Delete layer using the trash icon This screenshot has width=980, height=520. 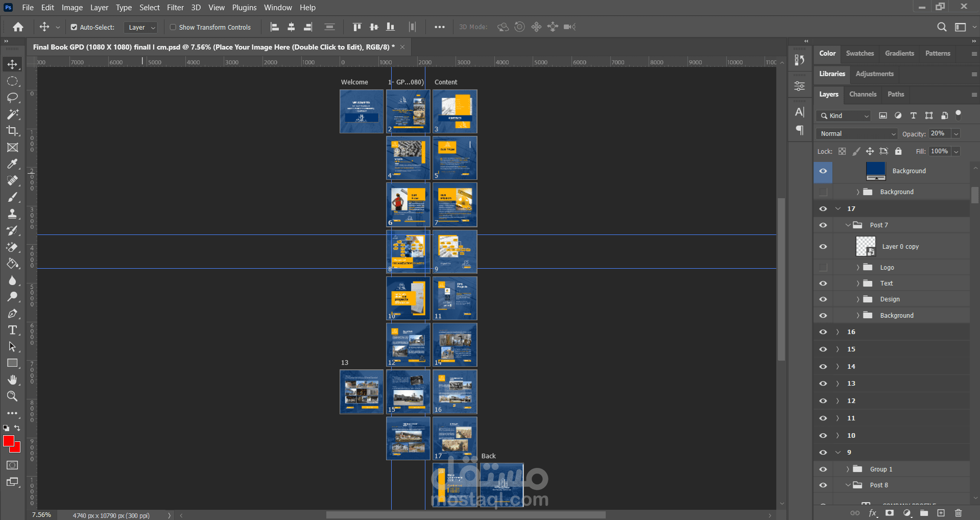[958, 513]
